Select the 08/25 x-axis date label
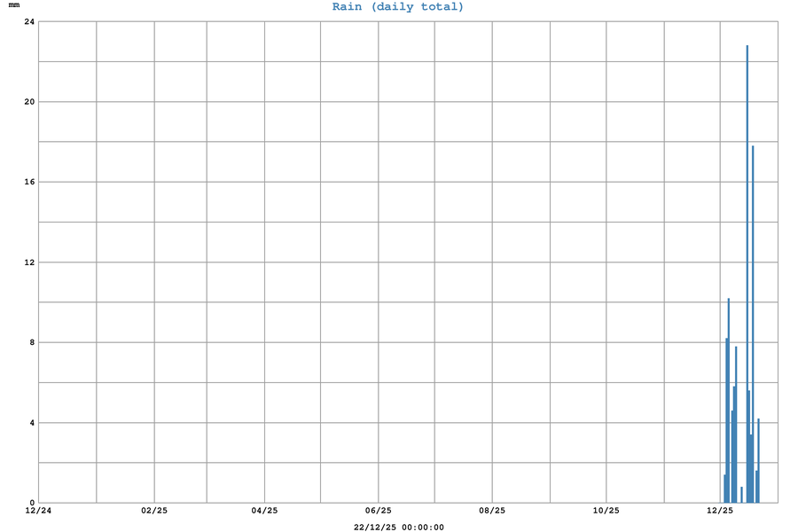This screenshot has width=798, height=532. tap(492, 511)
